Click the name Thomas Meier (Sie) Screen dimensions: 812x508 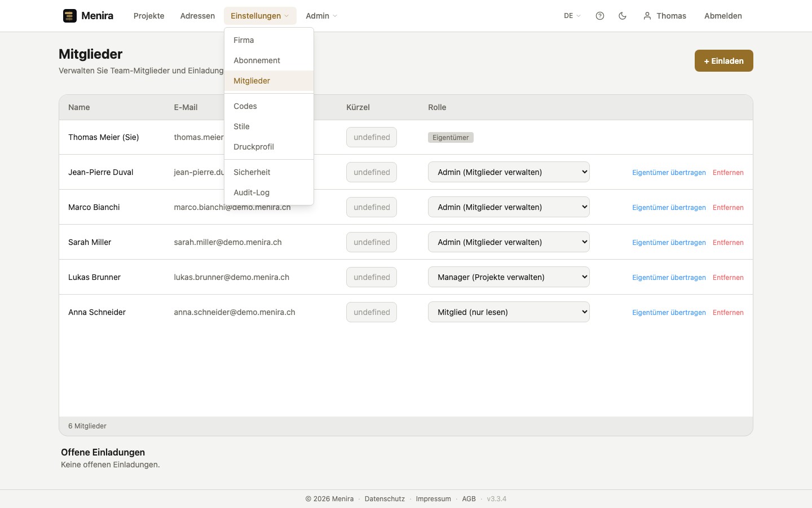(104, 137)
